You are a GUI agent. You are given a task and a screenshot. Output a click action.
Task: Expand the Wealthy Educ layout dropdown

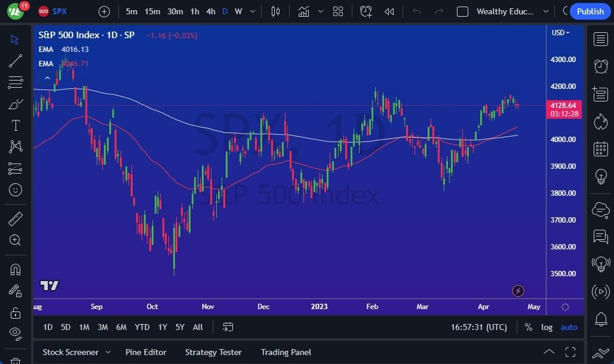point(546,11)
